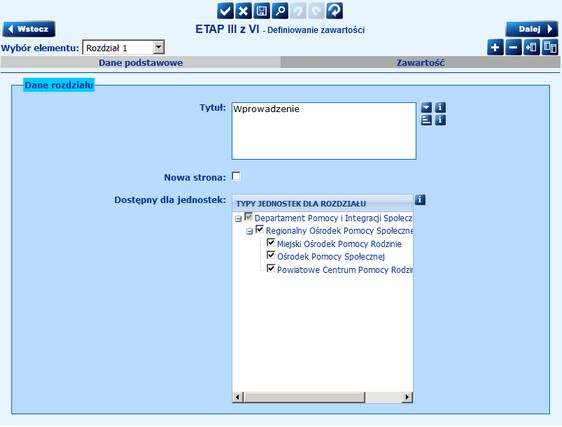Toggle the Nowa strona checkbox
The image size is (562, 427).
(236, 176)
